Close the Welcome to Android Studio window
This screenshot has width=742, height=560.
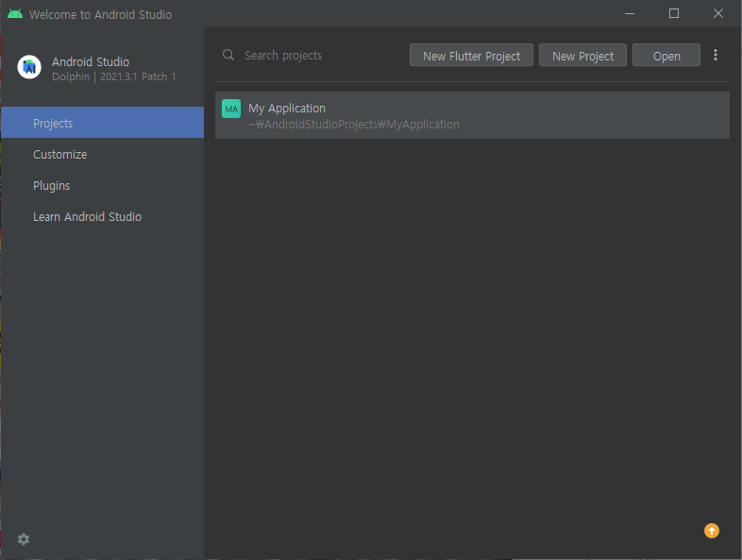click(717, 13)
